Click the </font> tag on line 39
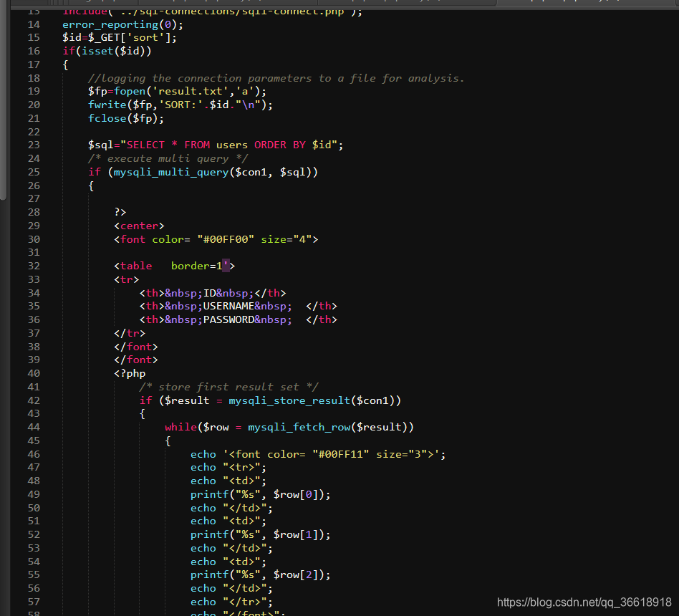 point(136,360)
